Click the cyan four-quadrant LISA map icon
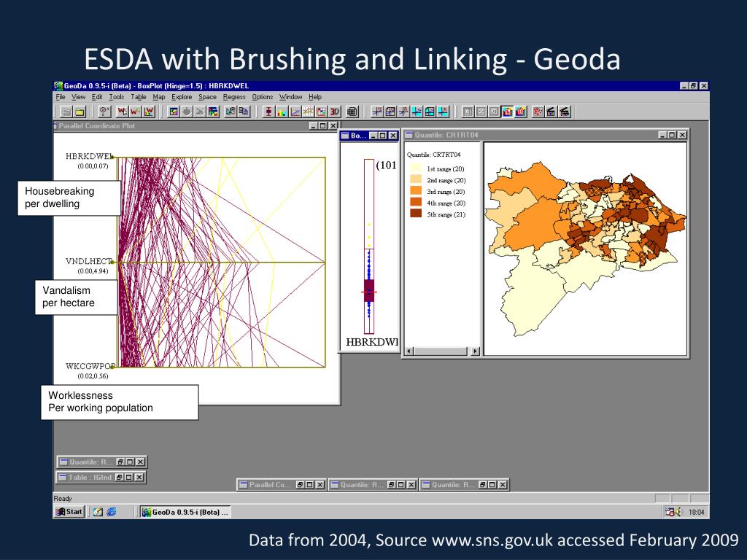The width and height of the screenshot is (747, 560). 430,112
